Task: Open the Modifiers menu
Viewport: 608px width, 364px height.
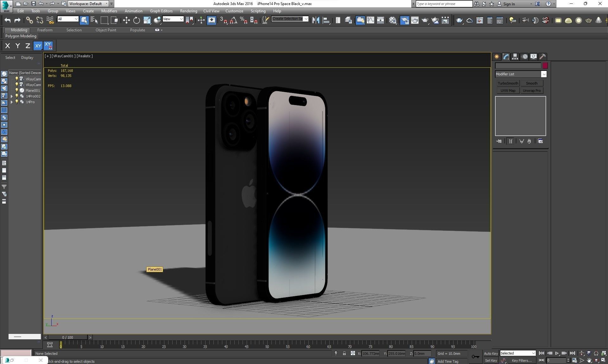Action: pos(109,11)
